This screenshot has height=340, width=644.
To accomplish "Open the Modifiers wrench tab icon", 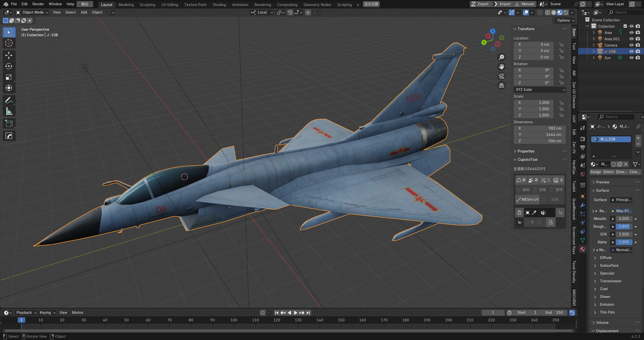I will pos(583,205).
